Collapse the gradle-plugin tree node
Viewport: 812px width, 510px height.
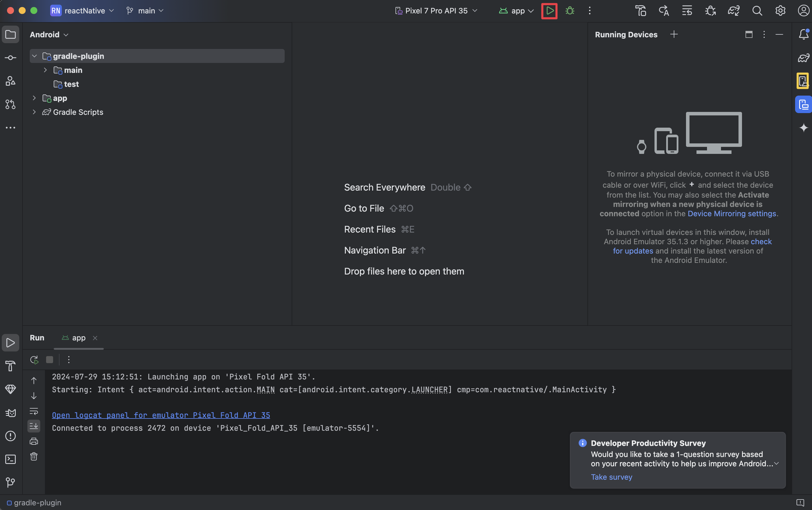click(x=34, y=56)
